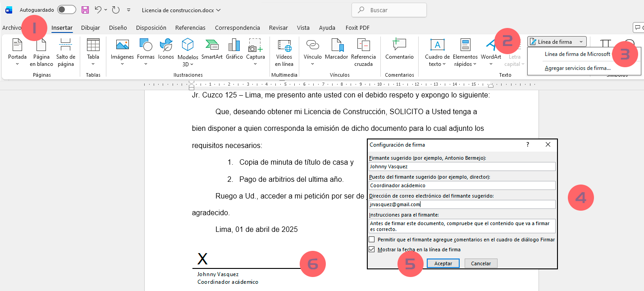
Task: Check Permitir que el firmante agregue comentarios
Action: pos(372,240)
